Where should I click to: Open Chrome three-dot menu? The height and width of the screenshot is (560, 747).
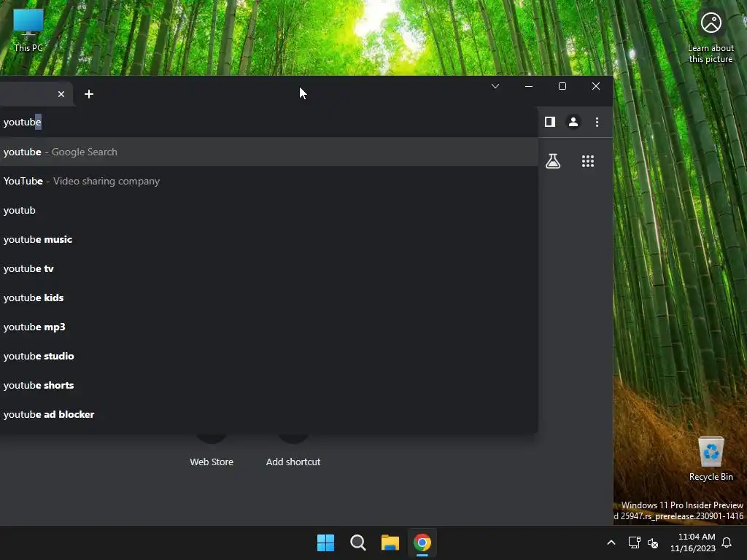coord(597,122)
